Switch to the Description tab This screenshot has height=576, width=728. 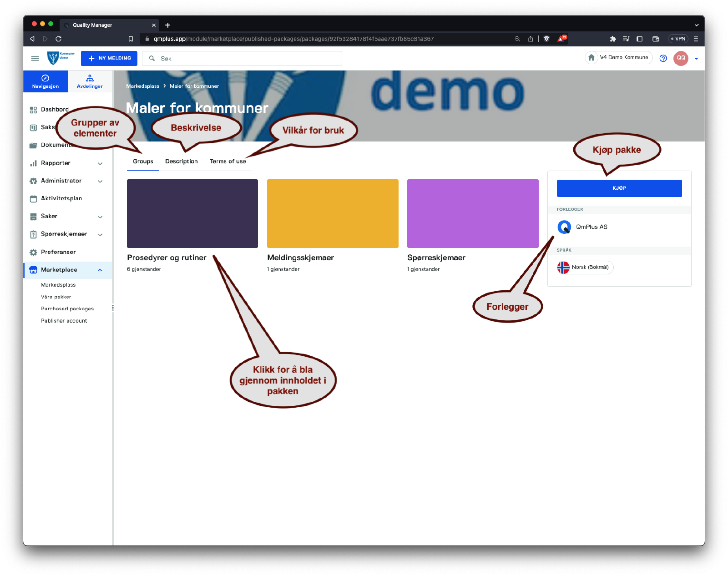[181, 162]
